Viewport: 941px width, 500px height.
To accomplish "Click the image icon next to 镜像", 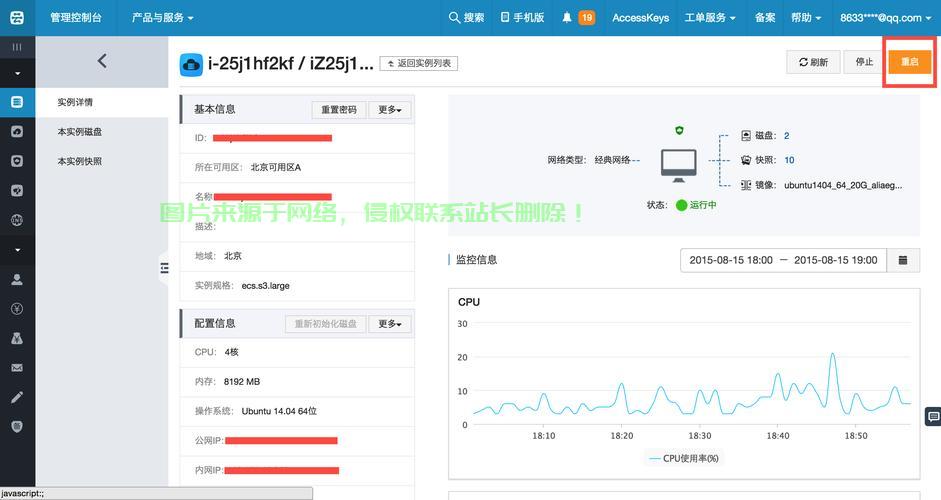I will click(x=746, y=185).
